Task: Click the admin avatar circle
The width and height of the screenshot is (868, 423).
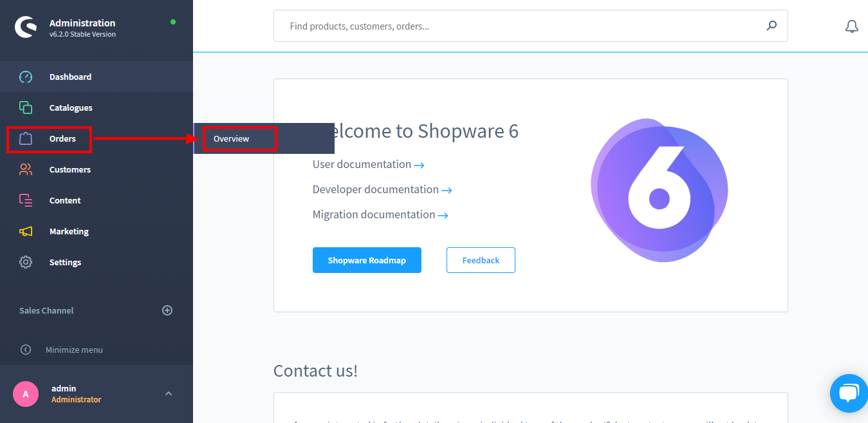Action: pos(26,394)
